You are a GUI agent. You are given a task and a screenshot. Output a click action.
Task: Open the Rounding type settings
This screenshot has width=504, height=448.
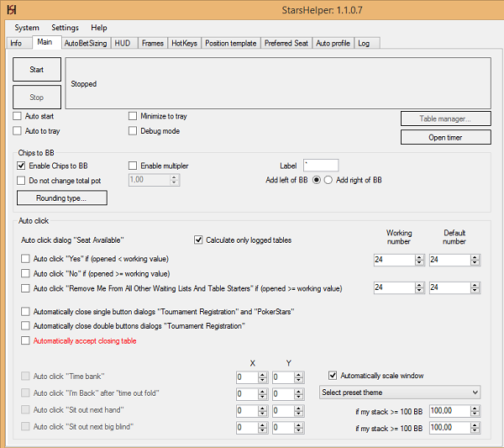[61, 198]
